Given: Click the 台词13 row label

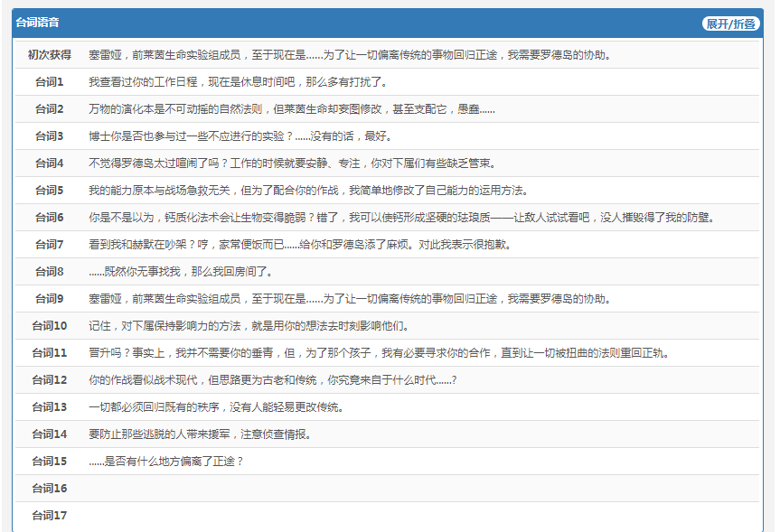Looking at the screenshot, I should 49,407.
